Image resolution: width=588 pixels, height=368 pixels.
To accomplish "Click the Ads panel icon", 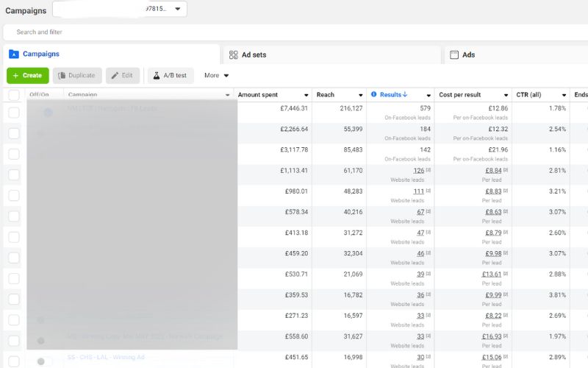I will coord(454,55).
